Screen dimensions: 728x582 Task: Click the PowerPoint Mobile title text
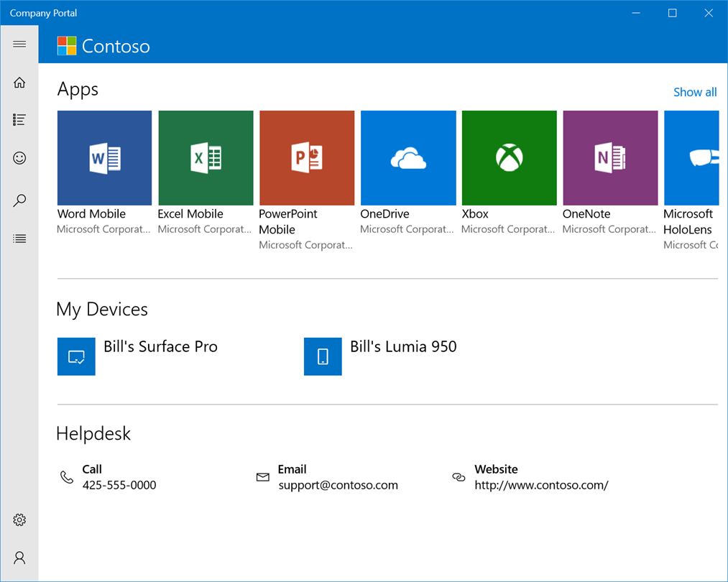coord(288,222)
